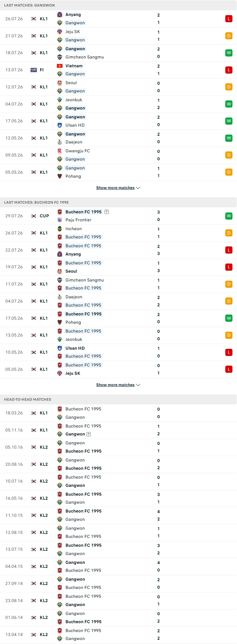Click the CUP label on the 29.07.26 match
Screen dimensions: 237x644
(x=44, y=216)
